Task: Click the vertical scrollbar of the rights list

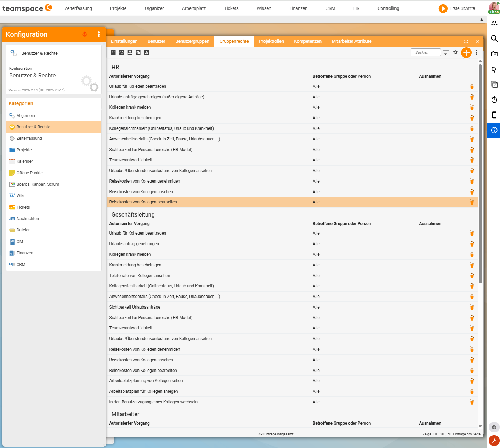Action: point(480,173)
